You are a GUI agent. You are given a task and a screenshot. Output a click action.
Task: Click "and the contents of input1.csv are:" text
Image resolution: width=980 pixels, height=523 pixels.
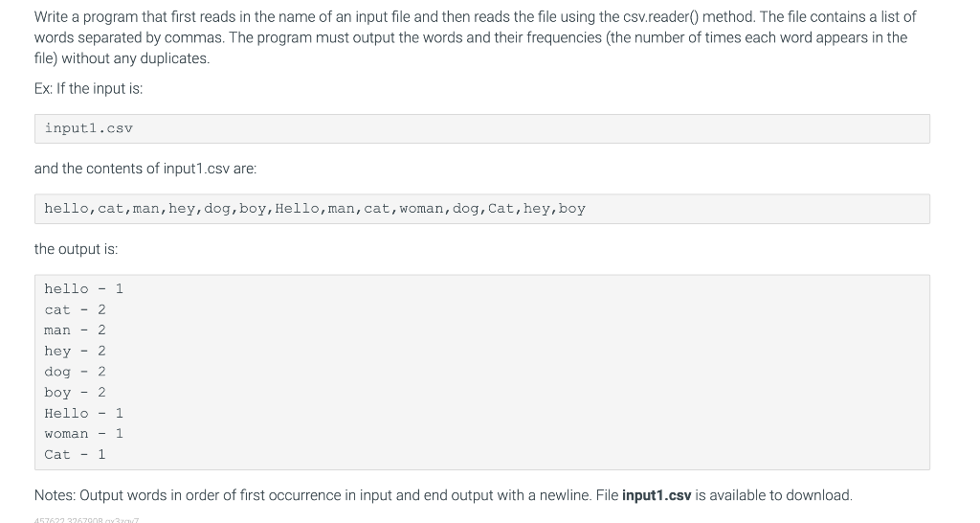145,169
